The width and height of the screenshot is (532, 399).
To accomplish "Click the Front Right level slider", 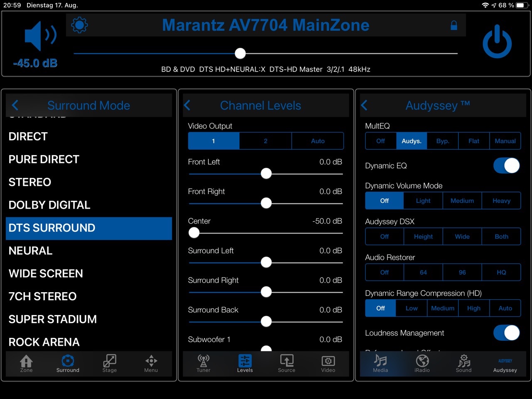I will pyautogui.click(x=266, y=203).
